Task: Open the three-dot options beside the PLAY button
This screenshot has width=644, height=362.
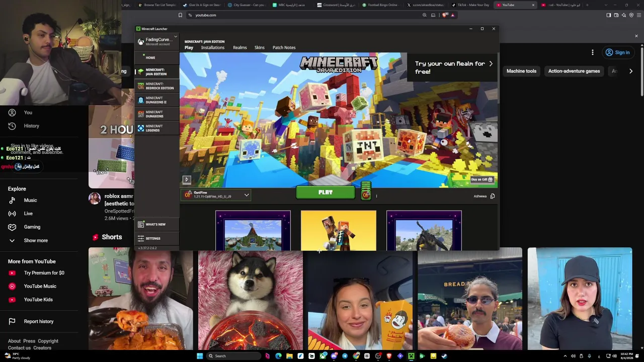Action: [x=376, y=196]
